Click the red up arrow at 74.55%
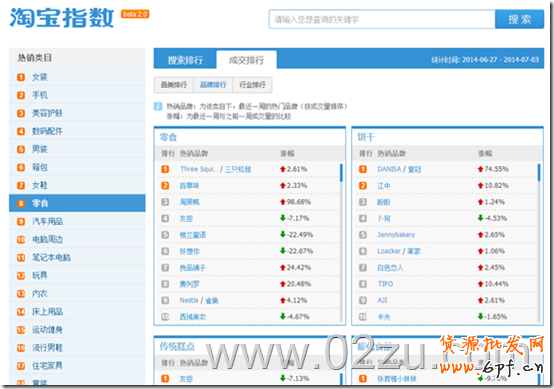The width and height of the screenshot is (554, 389). 481,169
